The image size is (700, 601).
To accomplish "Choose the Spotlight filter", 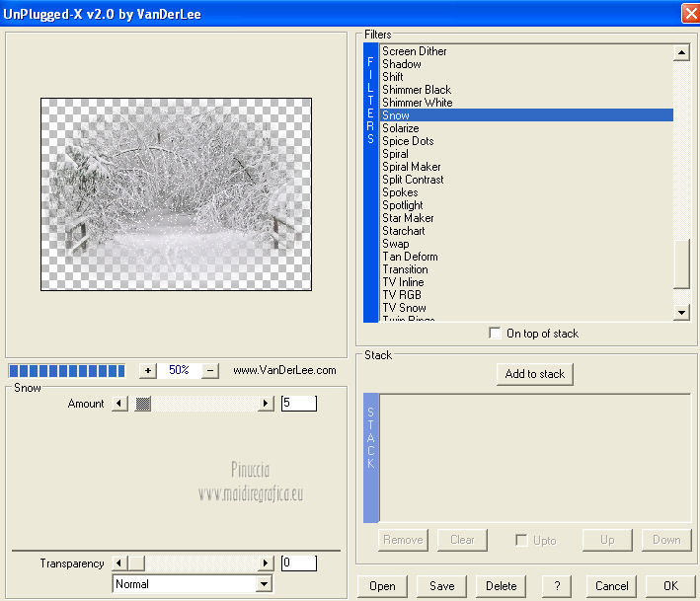I will pos(526,205).
